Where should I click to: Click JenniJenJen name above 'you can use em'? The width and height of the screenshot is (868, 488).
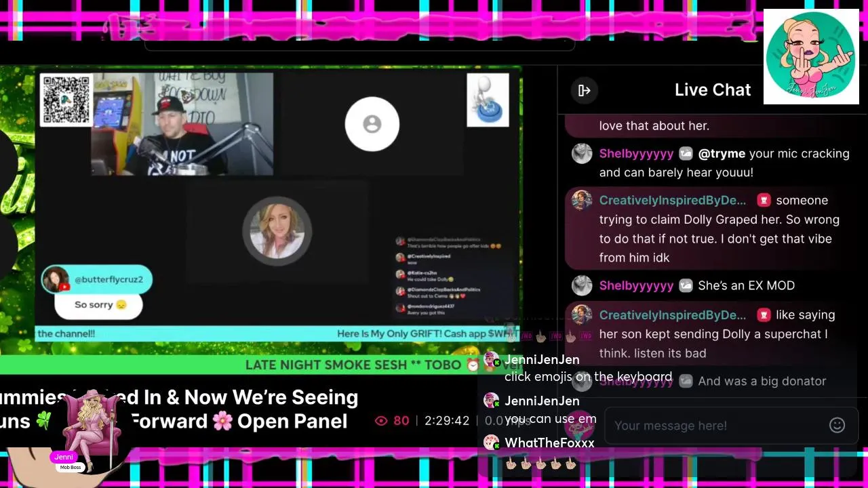click(542, 401)
